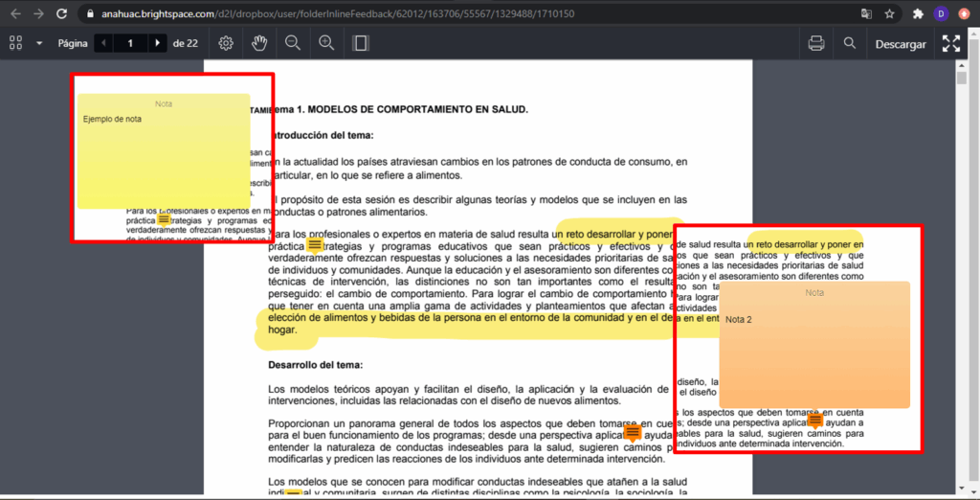Viewport: 980px width, 500px height.
Task: Zoom in on the document
Action: [326, 43]
